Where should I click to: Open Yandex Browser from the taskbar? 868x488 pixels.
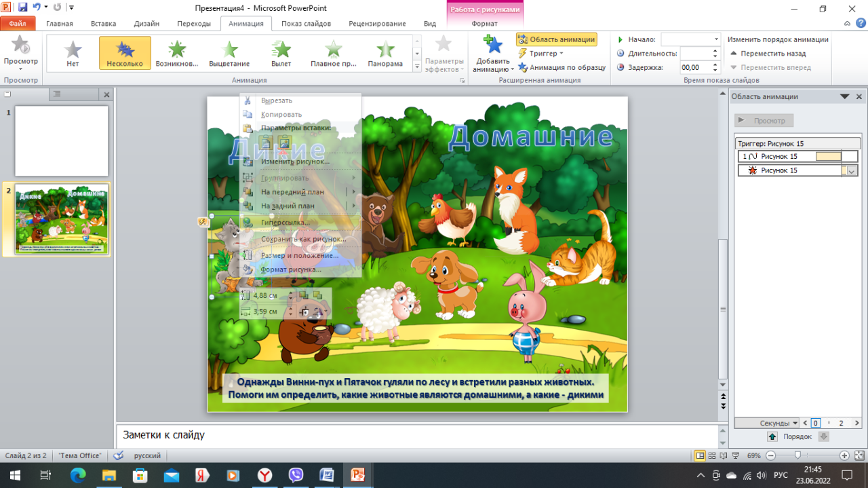264,474
